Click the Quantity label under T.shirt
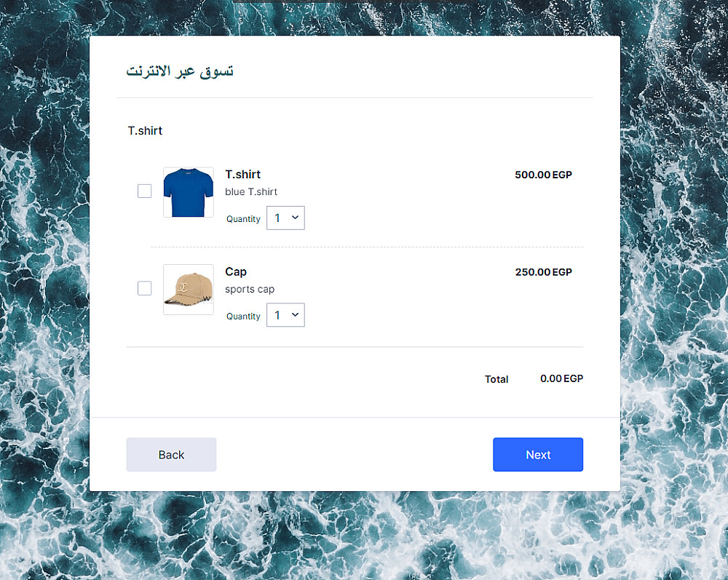 243,219
